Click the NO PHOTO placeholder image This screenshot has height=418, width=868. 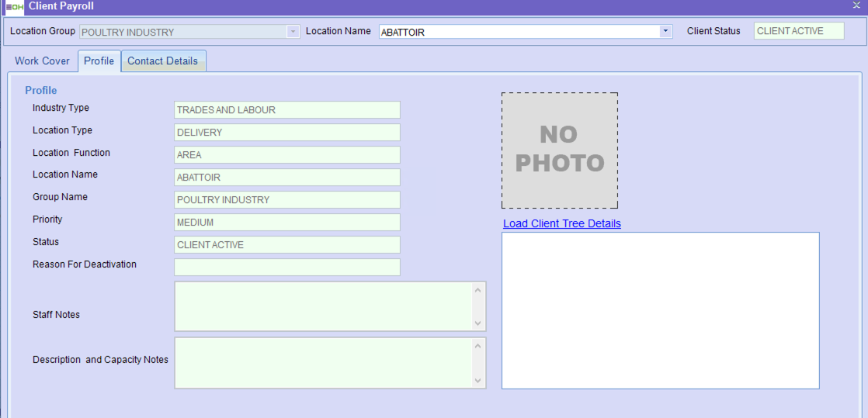560,150
